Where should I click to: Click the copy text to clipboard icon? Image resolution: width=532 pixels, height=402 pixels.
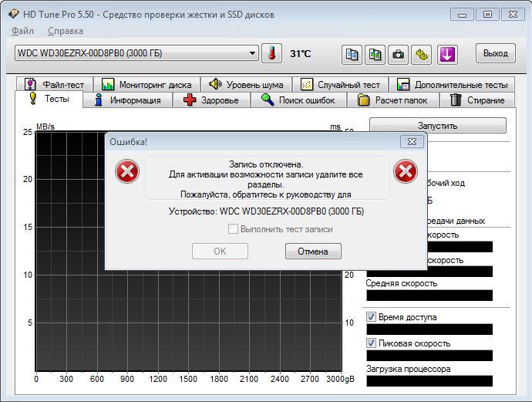tap(352, 54)
